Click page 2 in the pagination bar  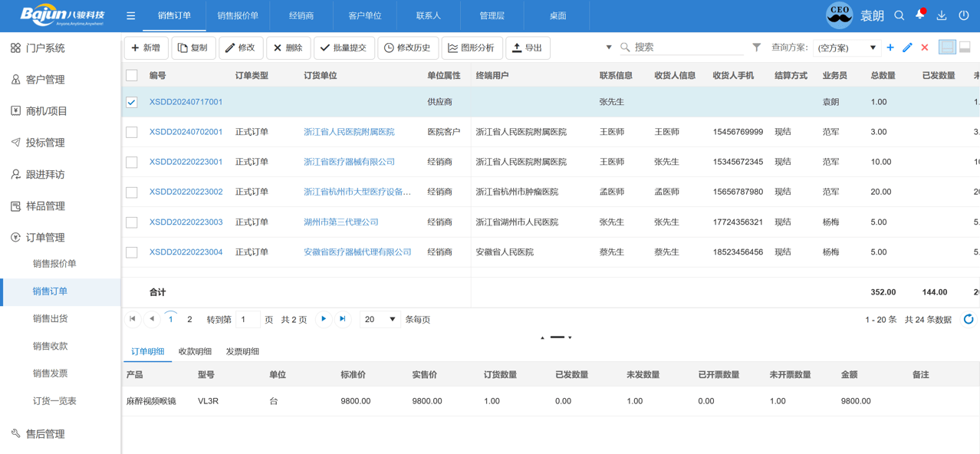(x=189, y=318)
